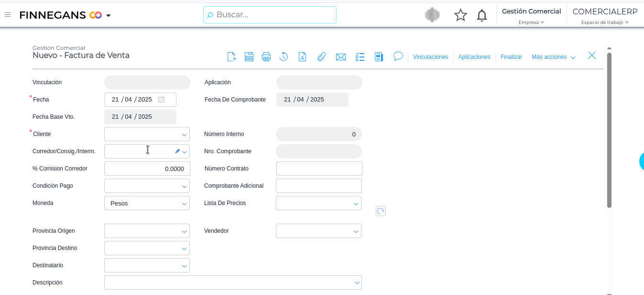This screenshot has width=644, height=295.
Task: Click the Aplicaciones link
Action: tap(474, 57)
